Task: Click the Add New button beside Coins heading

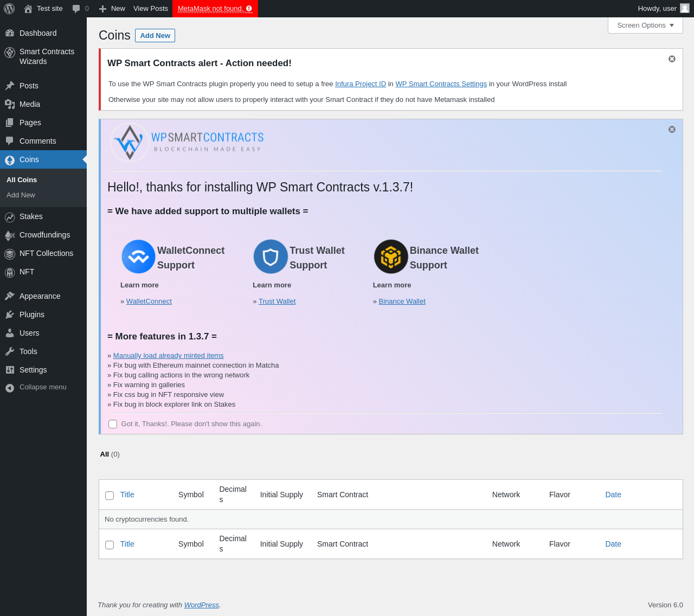Action: (x=155, y=36)
